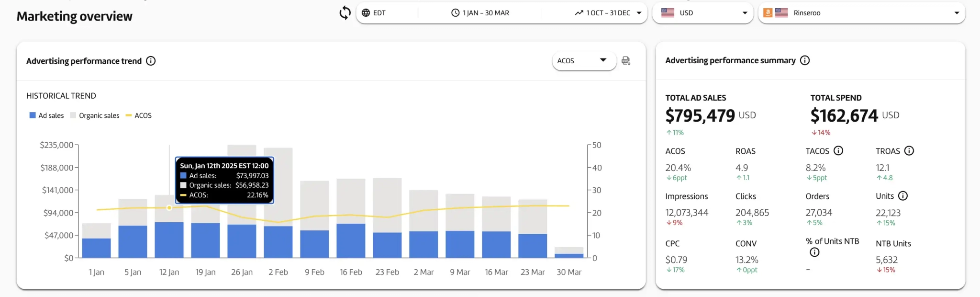Toggle ACOS line in chart legend
The width and height of the screenshot is (980, 297).
click(139, 115)
